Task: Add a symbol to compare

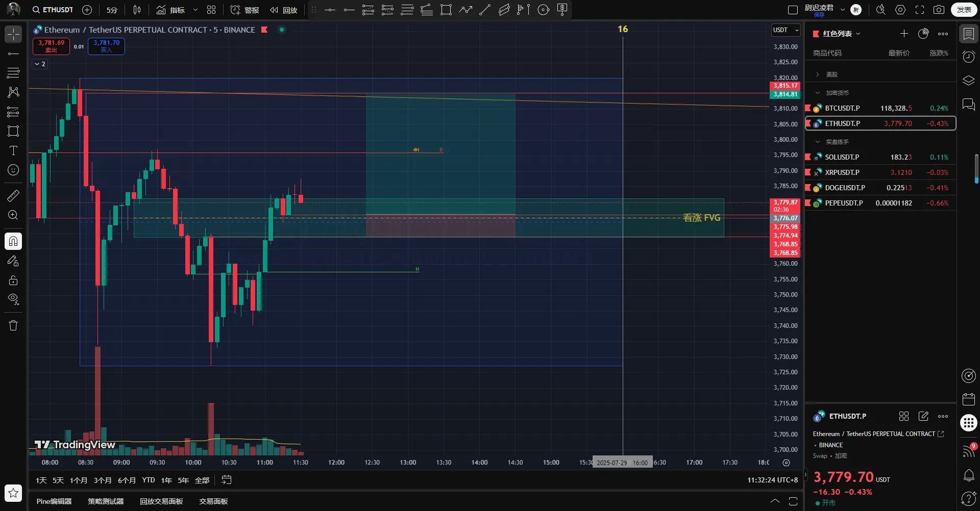Action: tap(87, 10)
